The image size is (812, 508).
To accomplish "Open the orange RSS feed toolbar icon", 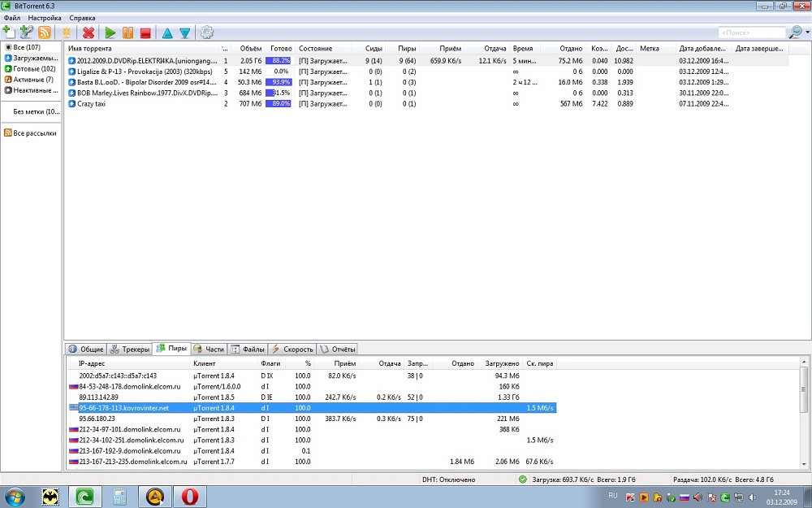I will pyautogui.click(x=45, y=33).
